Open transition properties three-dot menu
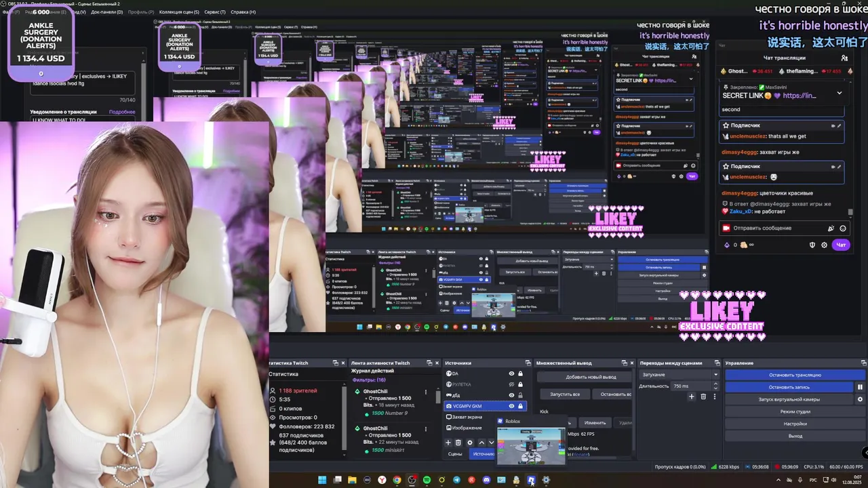The height and width of the screenshot is (488, 868). click(714, 396)
